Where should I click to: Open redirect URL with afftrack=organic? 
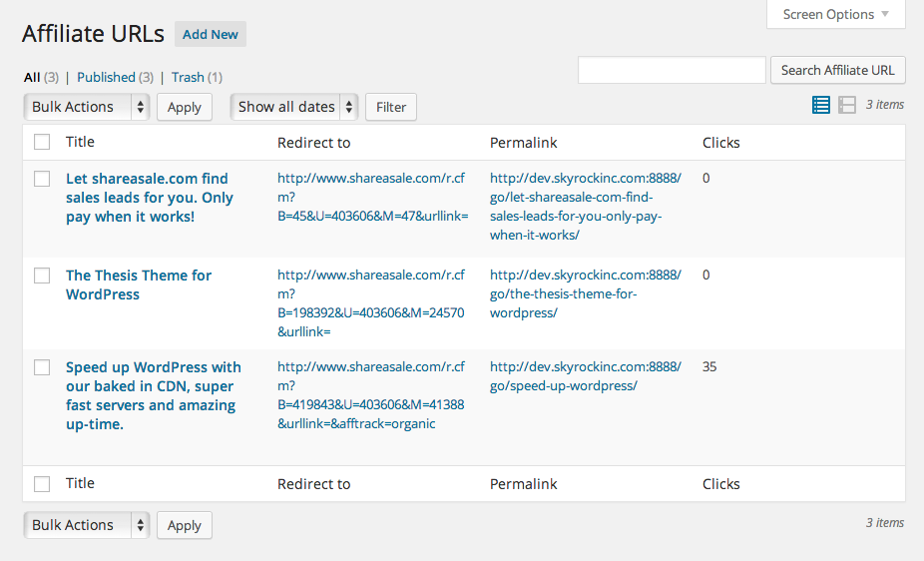[x=371, y=395]
